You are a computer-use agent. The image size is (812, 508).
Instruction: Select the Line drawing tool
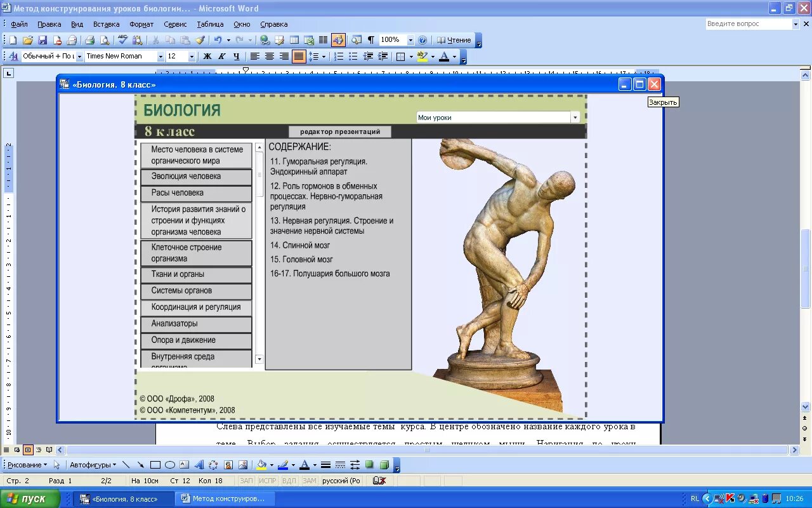tap(126, 465)
